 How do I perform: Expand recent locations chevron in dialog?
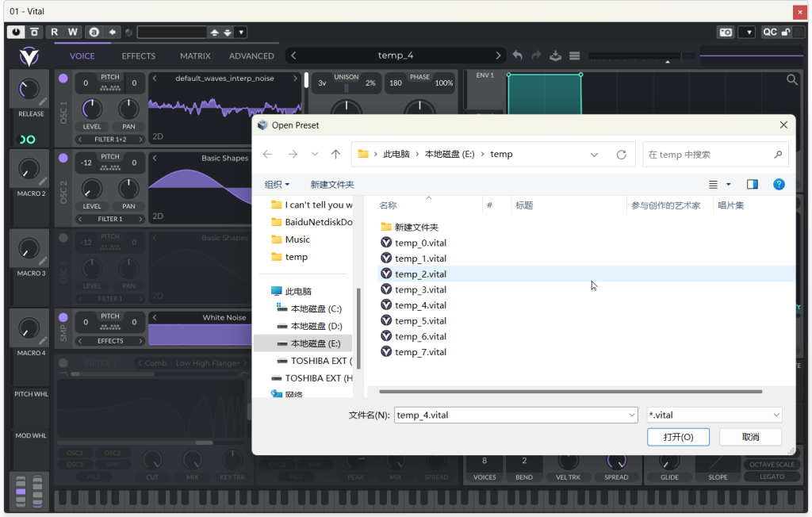pyautogui.click(x=315, y=155)
